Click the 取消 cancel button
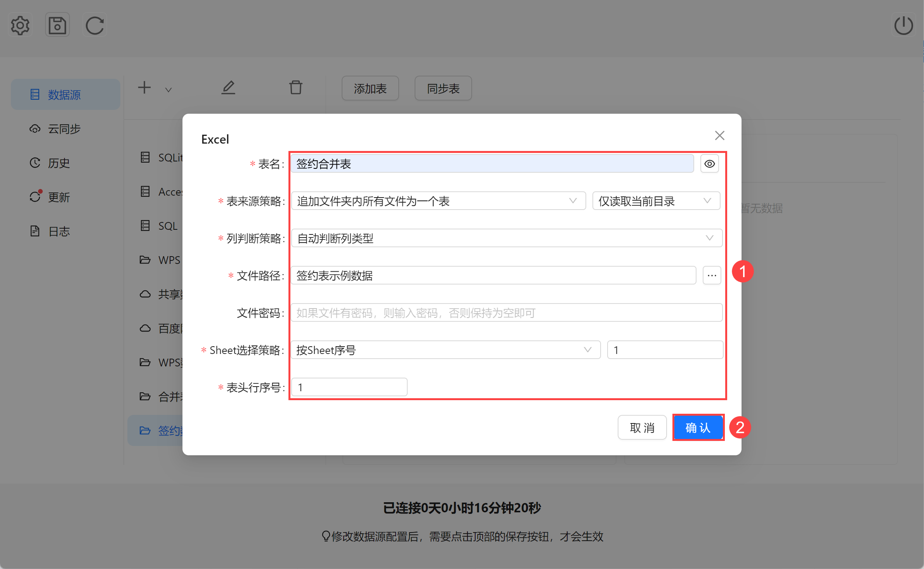The width and height of the screenshot is (924, 569). pyautogui.click(x=642, y=428)
